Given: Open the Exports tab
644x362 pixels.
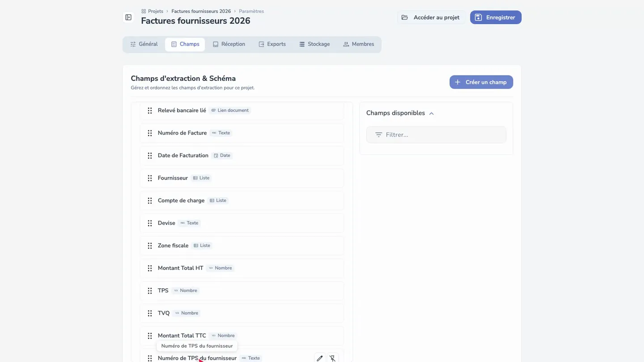Looking at the screenshot, I should 272,44.
